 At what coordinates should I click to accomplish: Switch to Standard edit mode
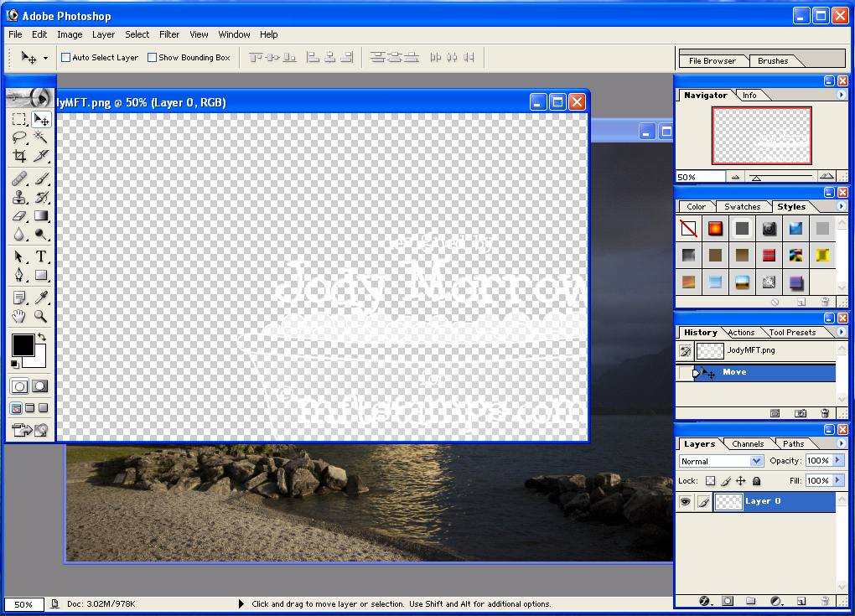point(19,386)
